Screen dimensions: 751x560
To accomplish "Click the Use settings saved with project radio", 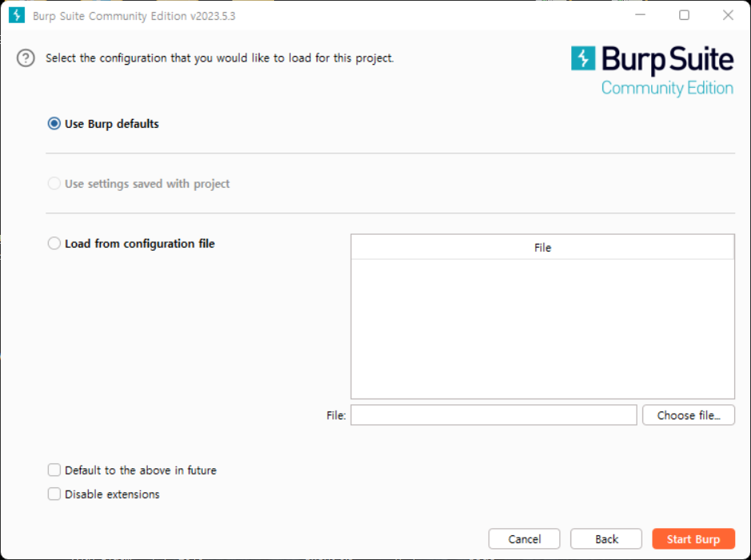I will [54, 184].
